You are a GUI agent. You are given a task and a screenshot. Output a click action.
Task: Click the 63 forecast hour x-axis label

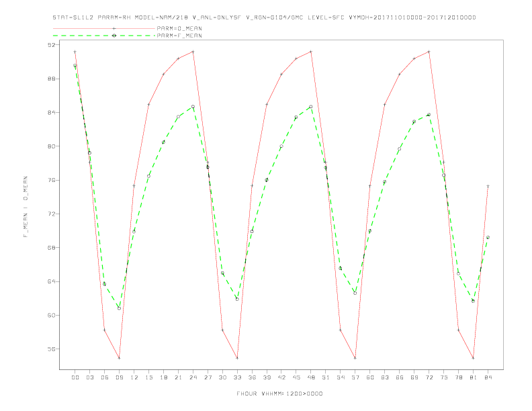point(385,377)
